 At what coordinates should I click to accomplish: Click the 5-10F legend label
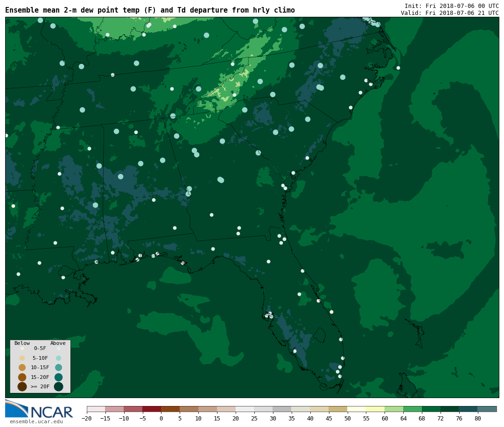[40, 358]
